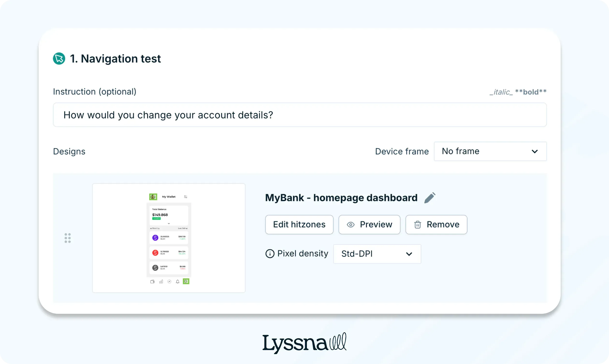The image size is (609, 364).
Task: Grab the six-dot drag handle
Action: coord(67,238)
